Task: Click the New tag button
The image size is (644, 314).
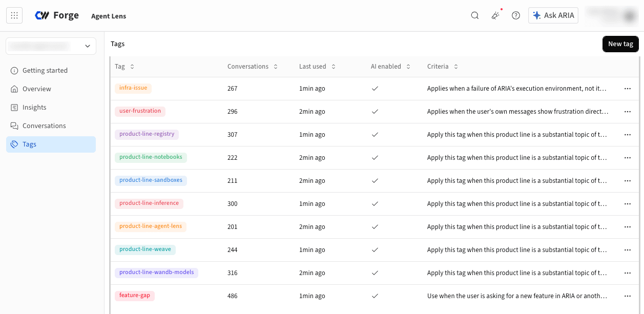Action: point(620,44)
